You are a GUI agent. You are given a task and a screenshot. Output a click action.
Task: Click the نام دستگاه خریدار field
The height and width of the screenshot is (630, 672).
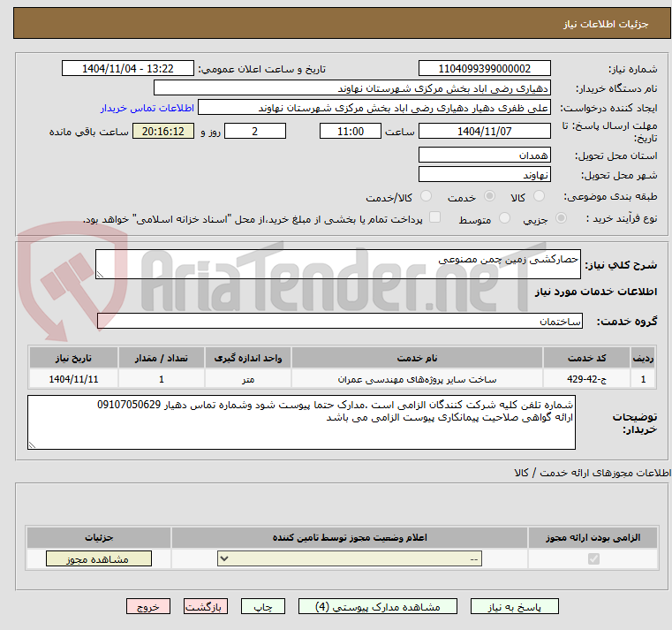(x=351, y=88)
